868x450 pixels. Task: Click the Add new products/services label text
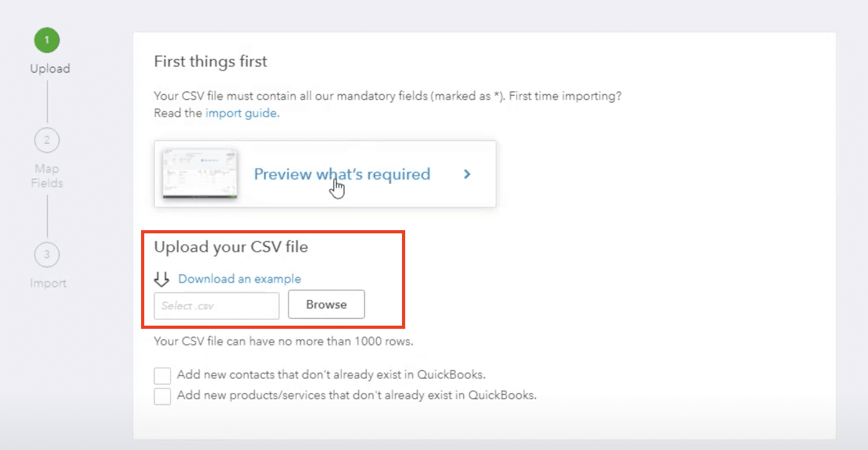coord(356,395)
